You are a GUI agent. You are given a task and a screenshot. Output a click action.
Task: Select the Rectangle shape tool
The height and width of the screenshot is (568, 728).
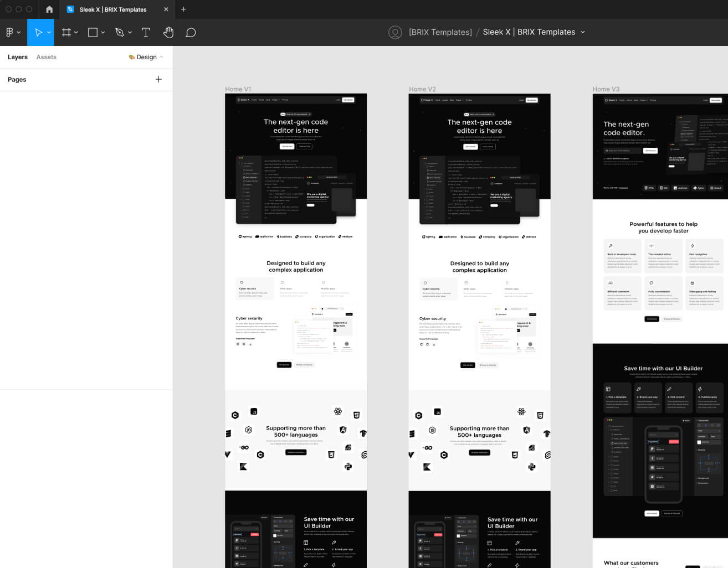click(92, 32)
